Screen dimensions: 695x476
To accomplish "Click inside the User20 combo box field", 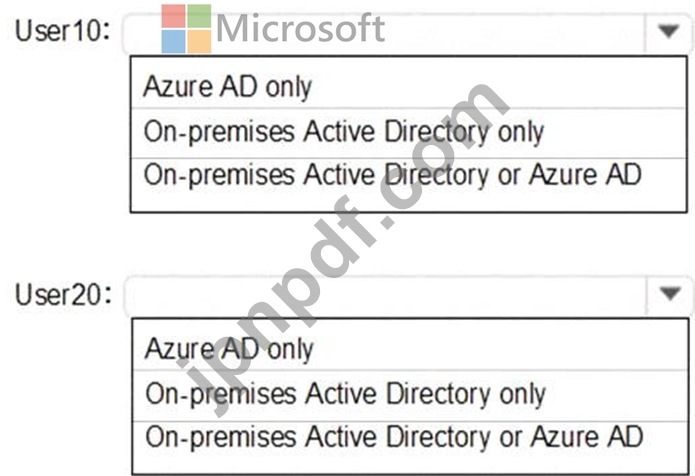I will [x=386, y=294].
